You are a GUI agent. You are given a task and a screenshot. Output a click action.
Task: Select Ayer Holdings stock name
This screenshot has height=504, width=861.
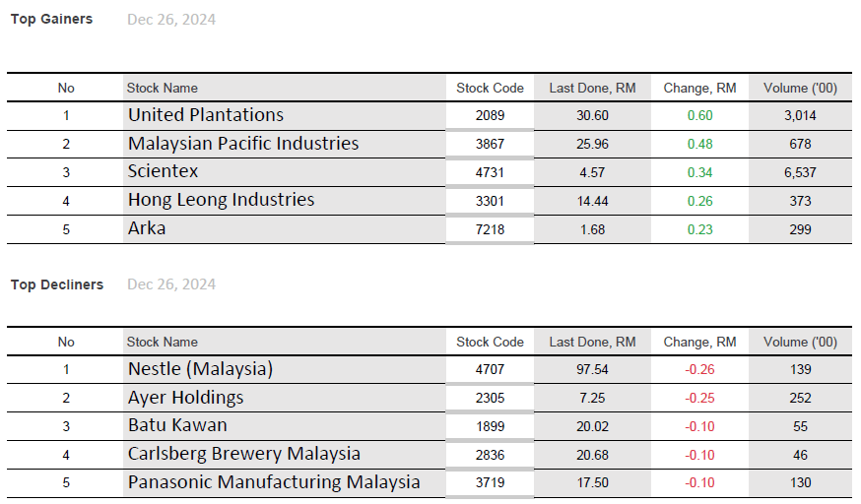point(185,398)
